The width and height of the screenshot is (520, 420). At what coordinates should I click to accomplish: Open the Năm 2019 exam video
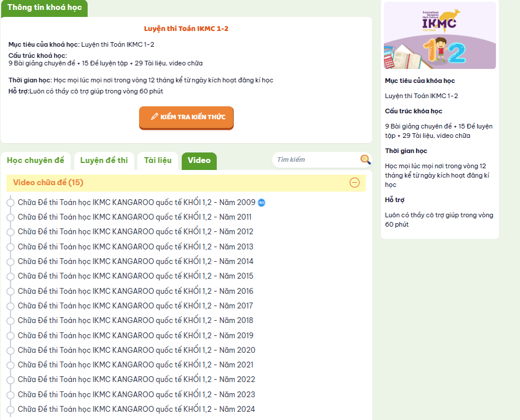[x=136, y=335]
